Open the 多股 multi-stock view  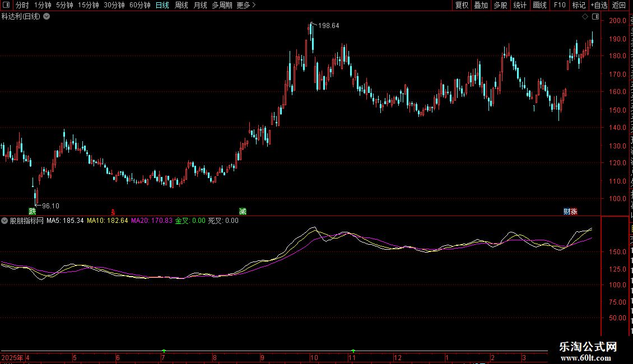pyautogui.click(x=501, y=5)
